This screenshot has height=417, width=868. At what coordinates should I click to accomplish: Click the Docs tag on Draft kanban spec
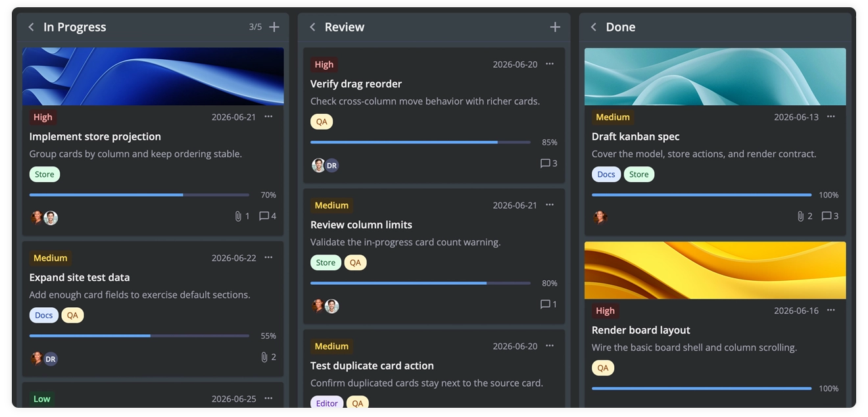pos(606,174)
